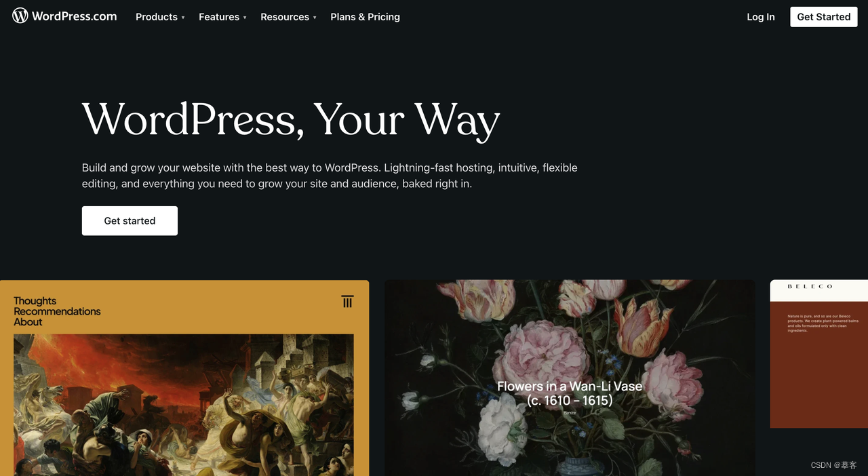Select Log In in the header
This screenshot has width=868, height=476.
761,17
